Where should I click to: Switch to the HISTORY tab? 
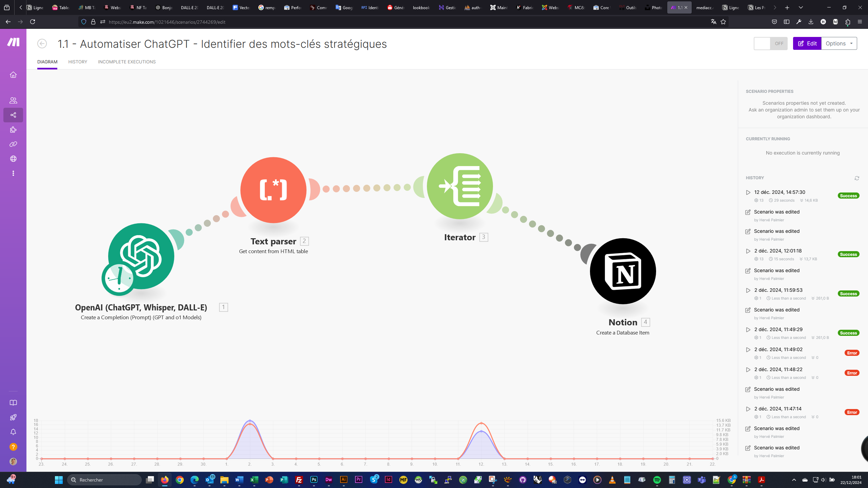pos(78,61)
